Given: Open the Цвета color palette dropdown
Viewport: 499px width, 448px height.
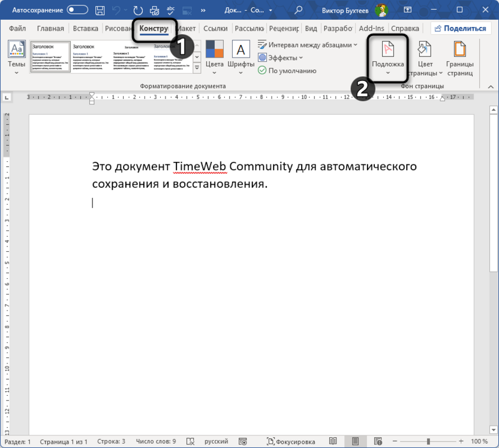Looking at the screenshot, I should coord(215,57).
